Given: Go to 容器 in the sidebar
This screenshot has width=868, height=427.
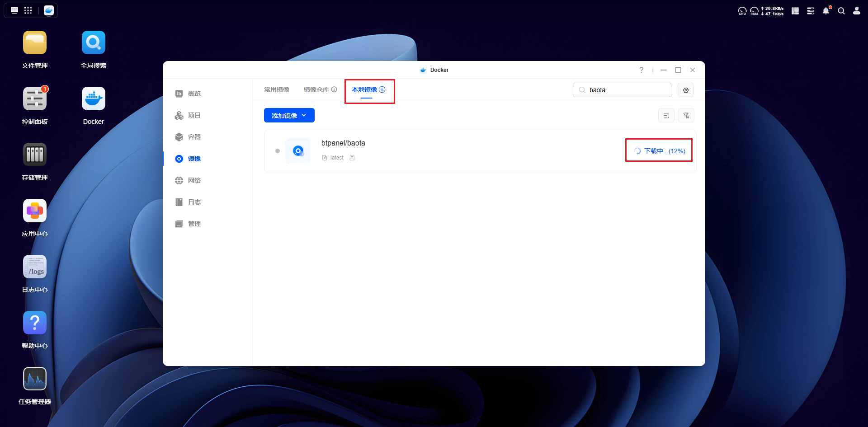Looking at the screenshot, I should click(194, 137).
